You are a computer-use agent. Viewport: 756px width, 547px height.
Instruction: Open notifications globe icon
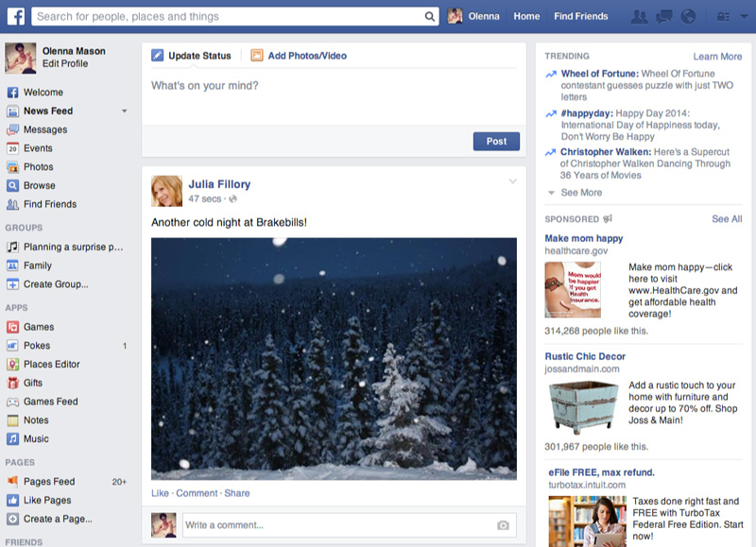(687, 16)
